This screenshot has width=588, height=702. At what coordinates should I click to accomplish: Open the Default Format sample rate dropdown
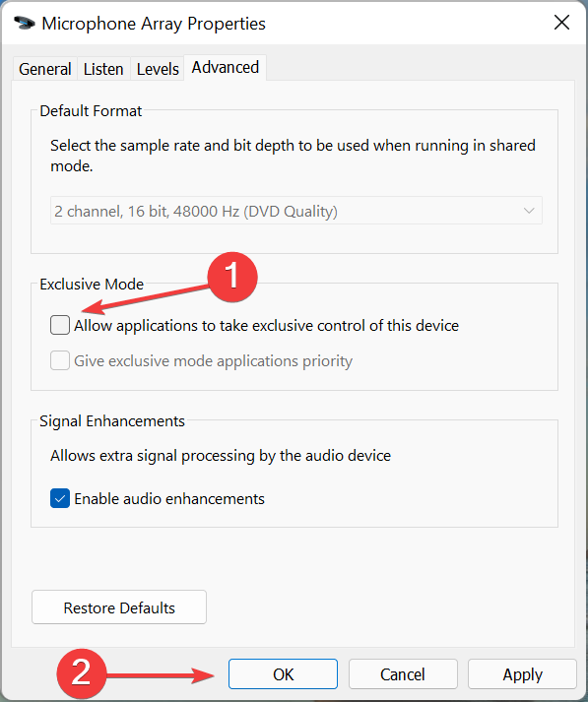coord(296,211)
